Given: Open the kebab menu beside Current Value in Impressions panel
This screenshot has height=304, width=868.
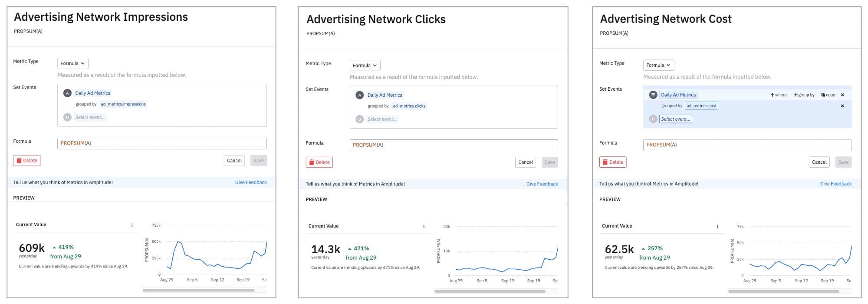Looking at the screenshot, I should point(132,225).
